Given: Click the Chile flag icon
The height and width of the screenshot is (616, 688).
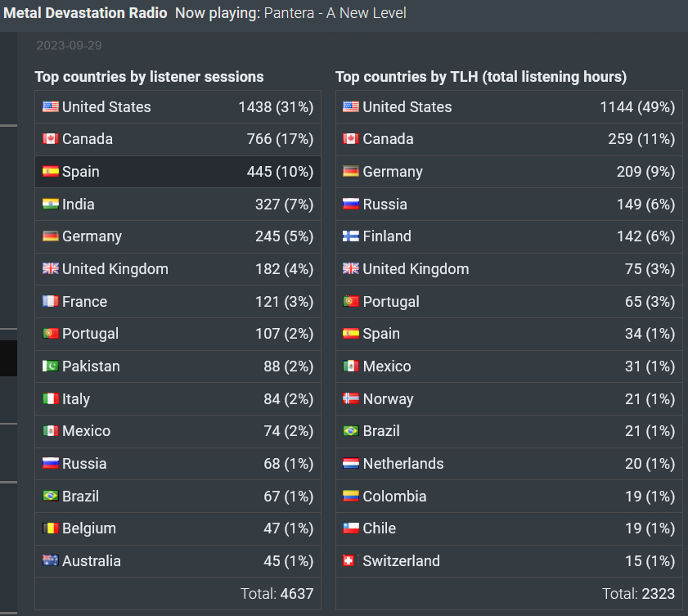Looking at the screenshot, I should (351, 528).
